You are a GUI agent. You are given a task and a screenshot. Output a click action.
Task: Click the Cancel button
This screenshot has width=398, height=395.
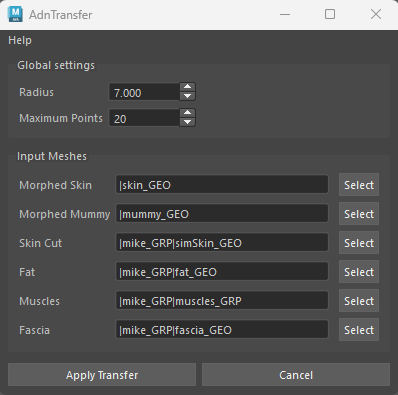296,375
